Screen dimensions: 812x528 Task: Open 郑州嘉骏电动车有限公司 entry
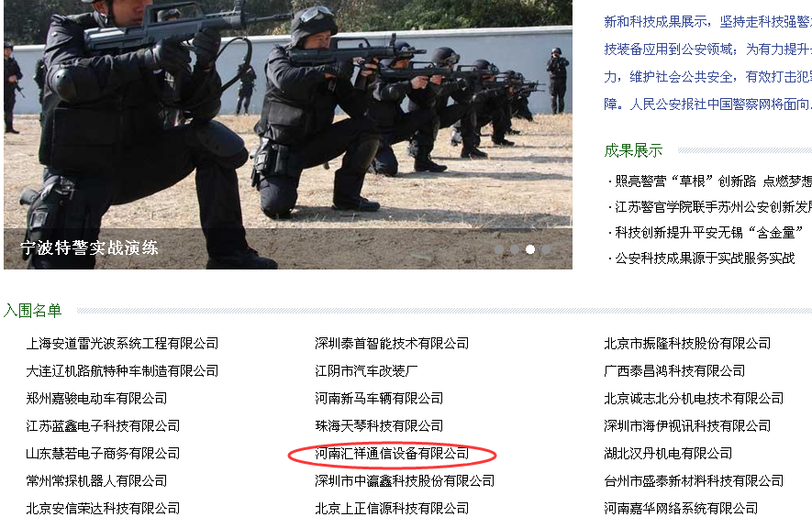[96, 398]
